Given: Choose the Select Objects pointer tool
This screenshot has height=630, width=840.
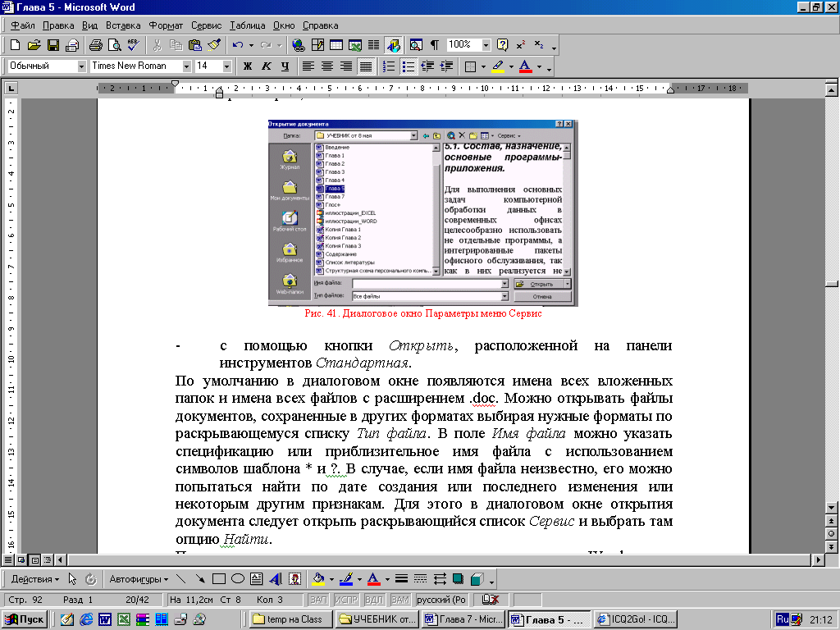Looking at the screenshot, I should tap(72, 578).
